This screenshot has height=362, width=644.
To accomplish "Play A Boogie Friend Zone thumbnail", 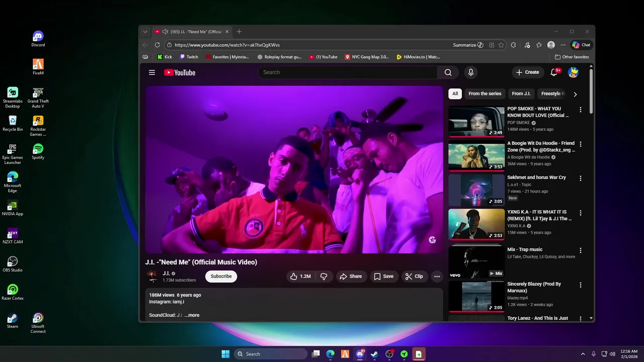I will click(x=476, y=156).
